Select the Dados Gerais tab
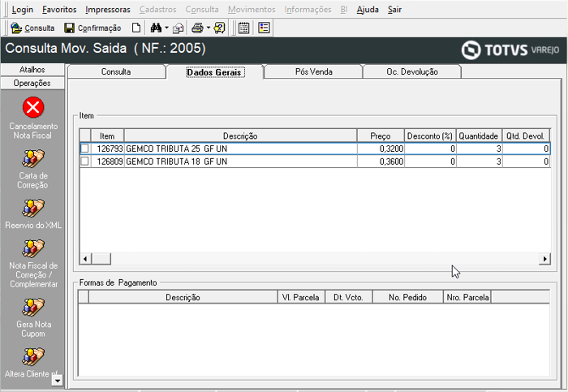568x392 pixels. pyautogui.click(x=214, y=72)
